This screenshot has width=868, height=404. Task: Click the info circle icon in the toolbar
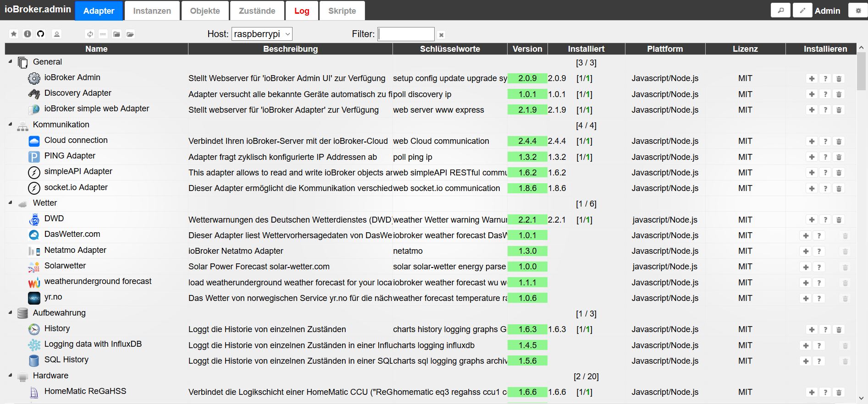tap(28, 34)
